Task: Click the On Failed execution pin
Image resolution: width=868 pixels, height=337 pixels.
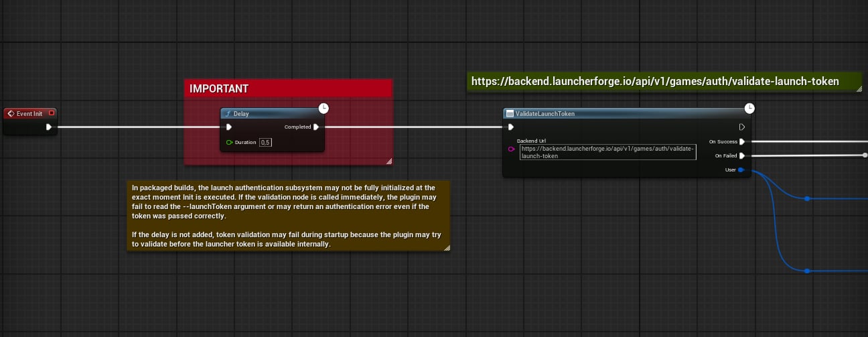Action: click(742, 155)
